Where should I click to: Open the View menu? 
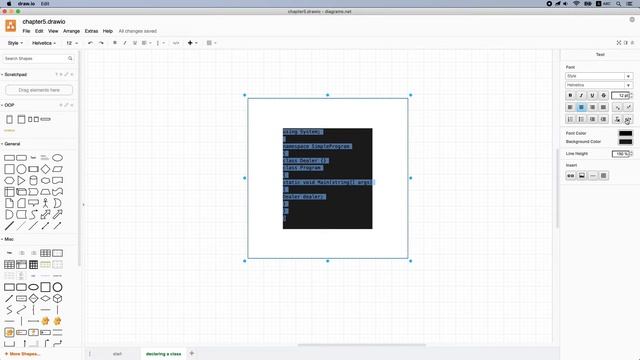point(53,31)
